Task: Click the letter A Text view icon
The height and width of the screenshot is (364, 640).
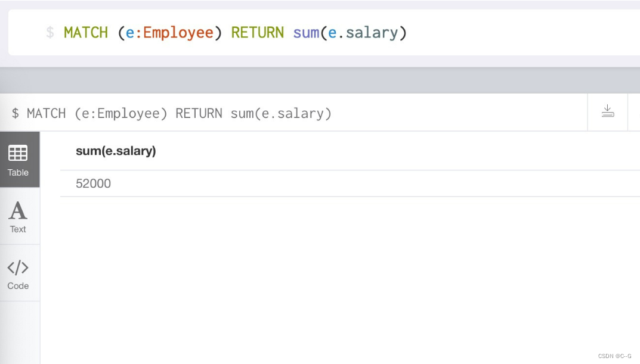Action: pos(18,210)
